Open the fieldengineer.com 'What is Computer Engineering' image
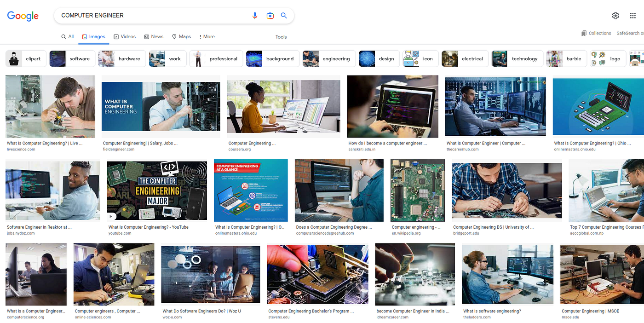Image resolution: width=644 pixels, height=323 pixels. coord(161,107)
